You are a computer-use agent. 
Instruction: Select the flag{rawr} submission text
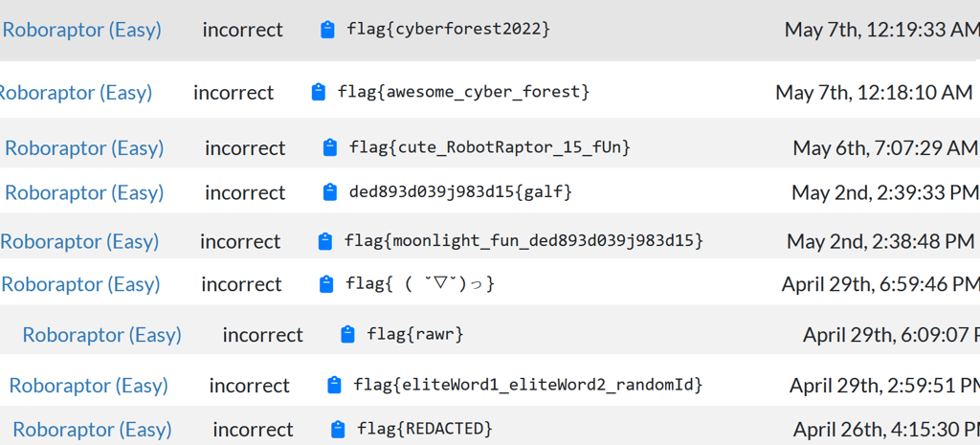(415, 335)
